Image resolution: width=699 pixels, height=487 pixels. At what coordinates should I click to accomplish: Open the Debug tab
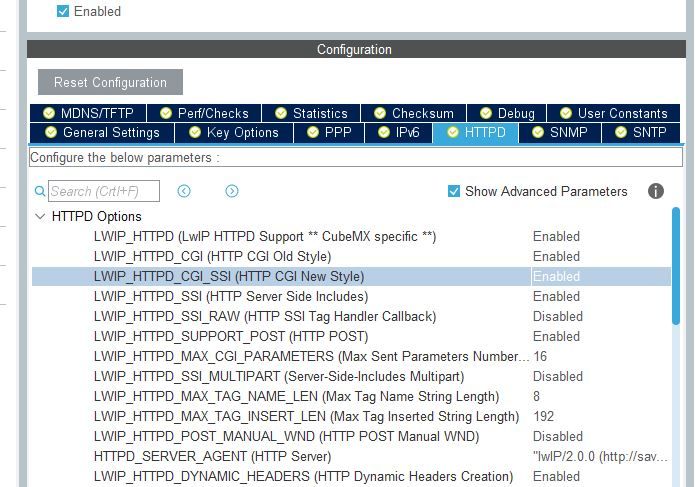click(507, 113)
